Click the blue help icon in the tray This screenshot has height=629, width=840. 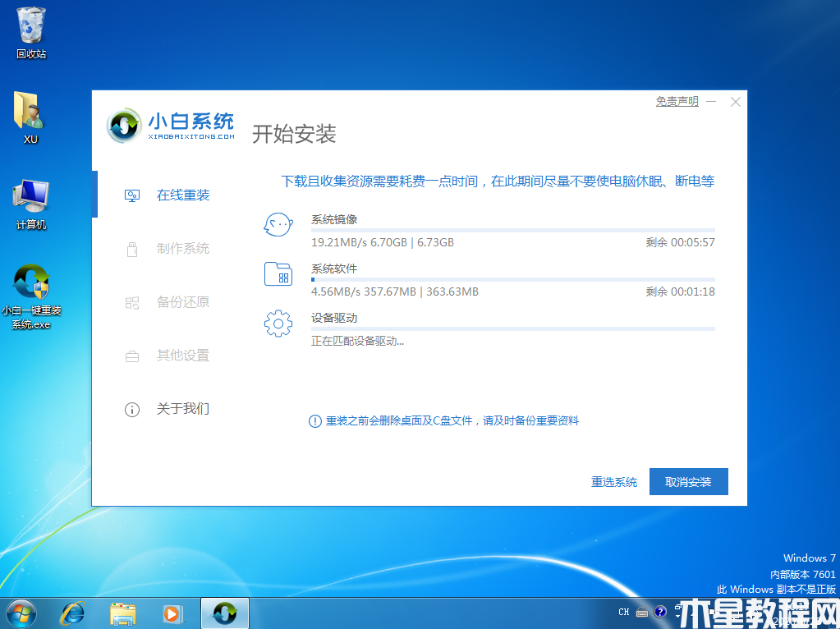coord(660,612)
